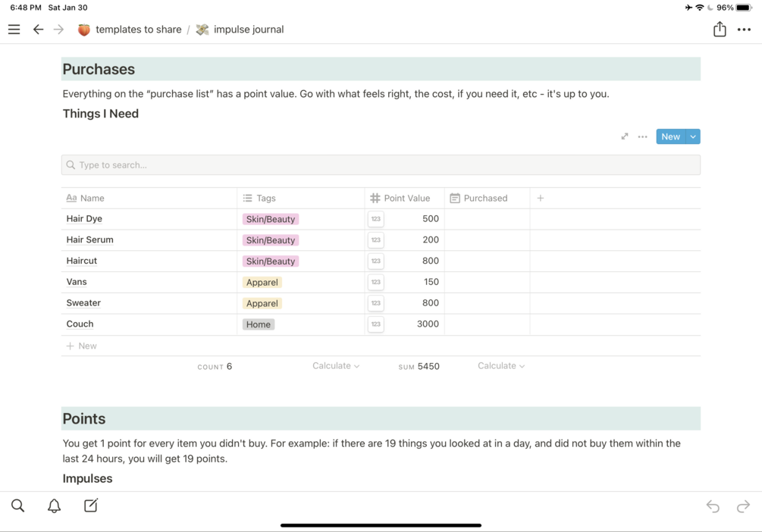The height and width of the screenshot is (532, 762).
Task: Edit the 150 point value for Vans
Action: pyautogui.click(x=431, y=282)
